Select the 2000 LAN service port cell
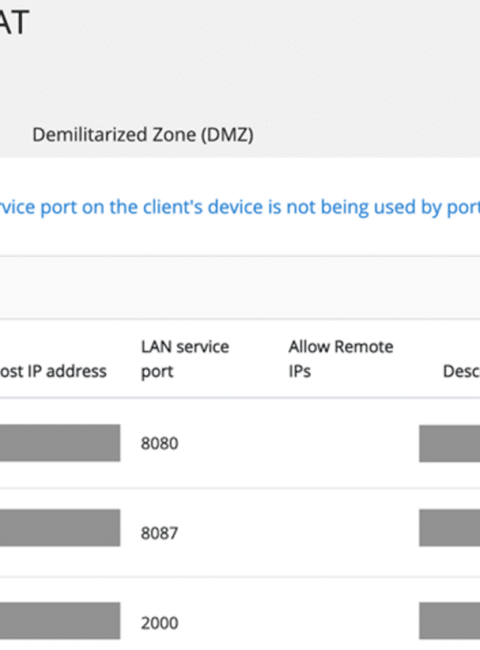480x650 pixels. pos(160,623)
